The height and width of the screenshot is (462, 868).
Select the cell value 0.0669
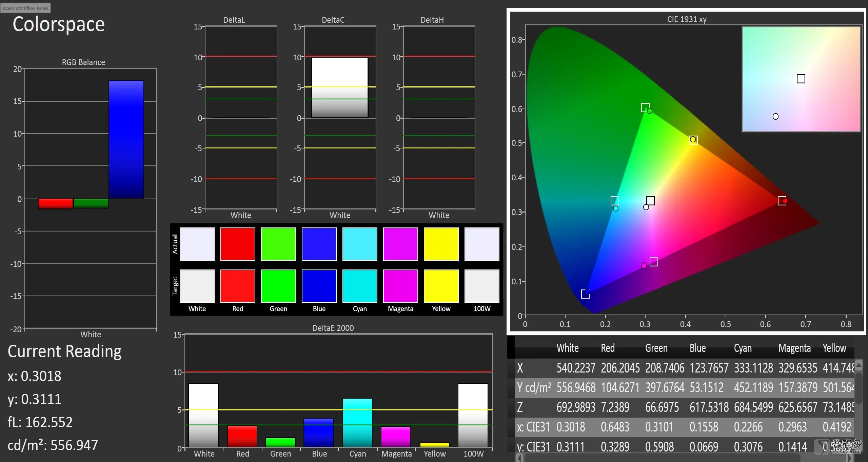704,447
